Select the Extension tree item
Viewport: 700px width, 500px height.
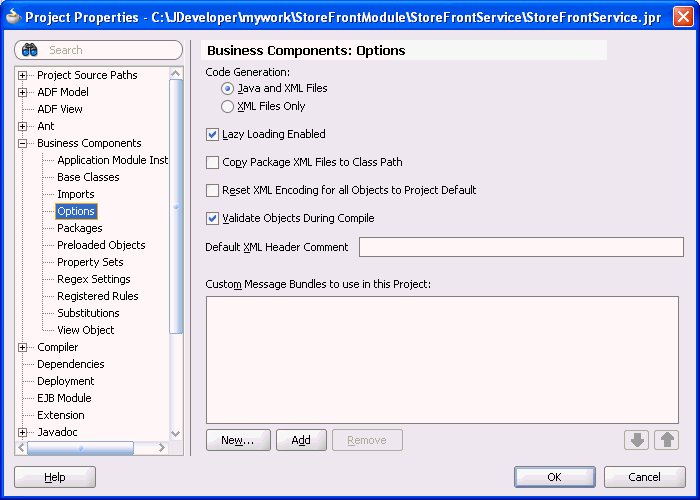60,415
